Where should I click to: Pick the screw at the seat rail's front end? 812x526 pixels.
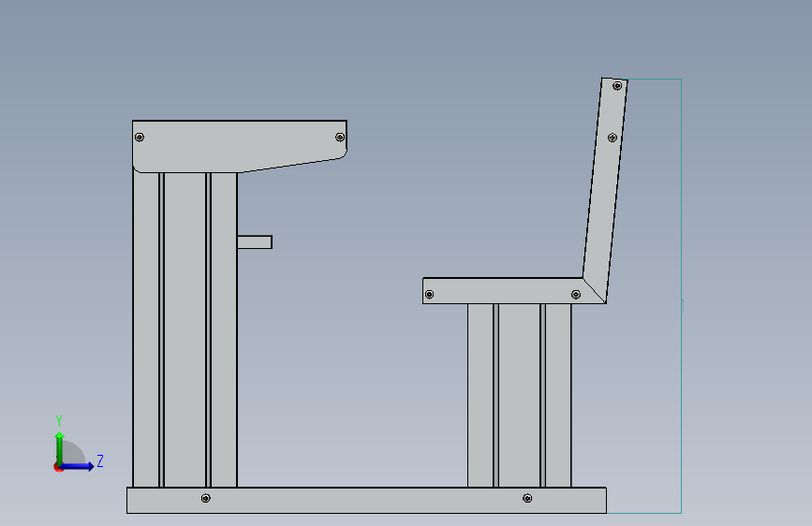click(x=429, y=295)
